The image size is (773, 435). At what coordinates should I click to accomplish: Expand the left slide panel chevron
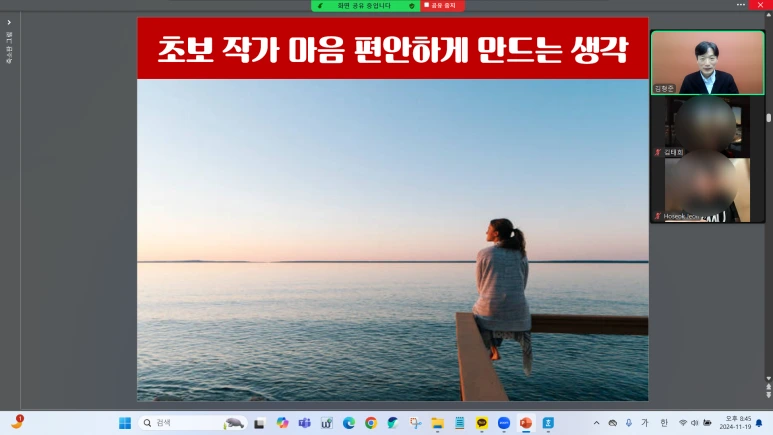[9, 22]
